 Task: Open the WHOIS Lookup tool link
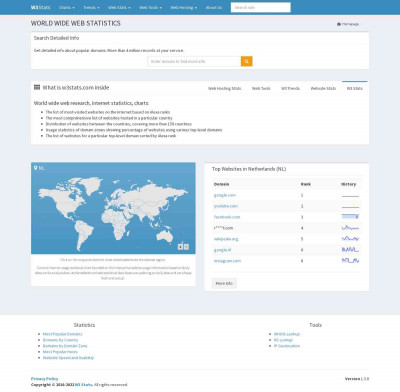coord(287,334)
